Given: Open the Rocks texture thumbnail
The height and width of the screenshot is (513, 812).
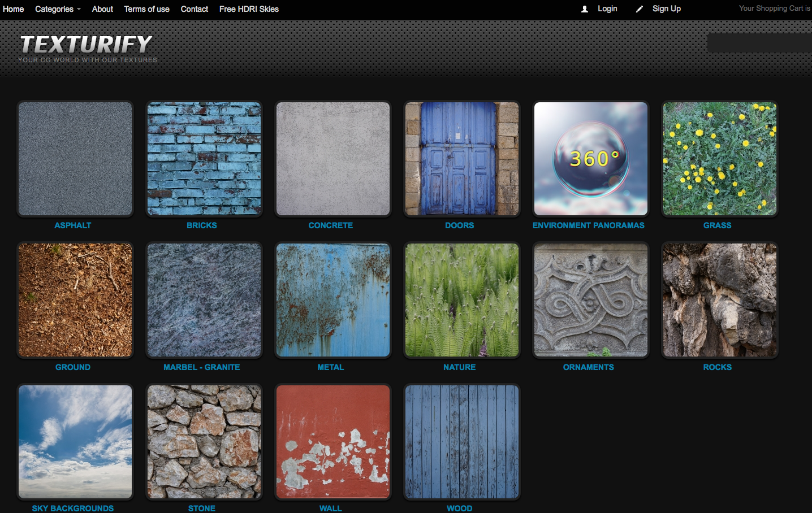Looking at the screenshot, I should tap(720, 300).
